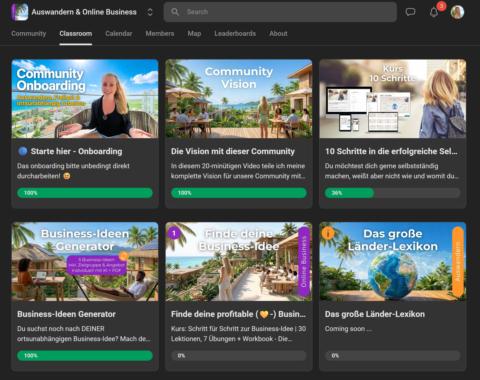Viewport: 480px width, 380px height.
Task: Open the group switcher chevron arrows
Action: 150,12
